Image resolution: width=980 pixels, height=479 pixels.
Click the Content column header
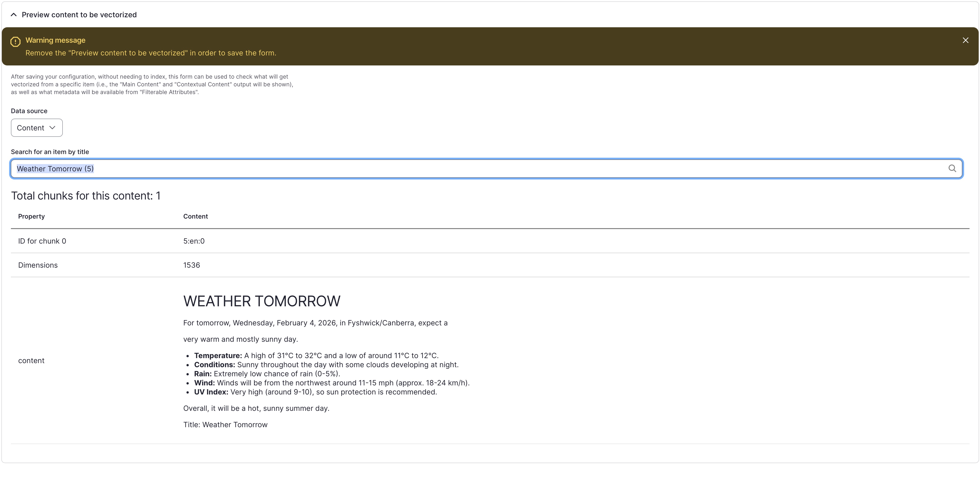tap(195, 216)
